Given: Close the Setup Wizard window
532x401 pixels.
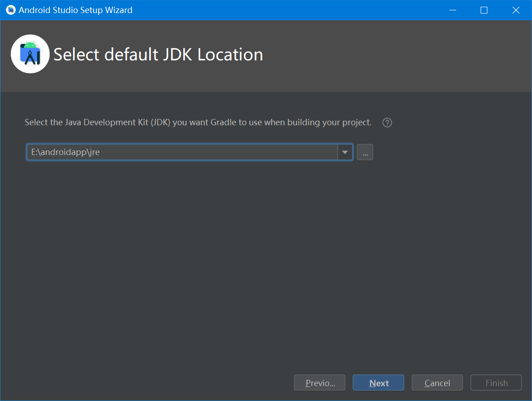Looking at the screenshot, I should tap(516, 10).
